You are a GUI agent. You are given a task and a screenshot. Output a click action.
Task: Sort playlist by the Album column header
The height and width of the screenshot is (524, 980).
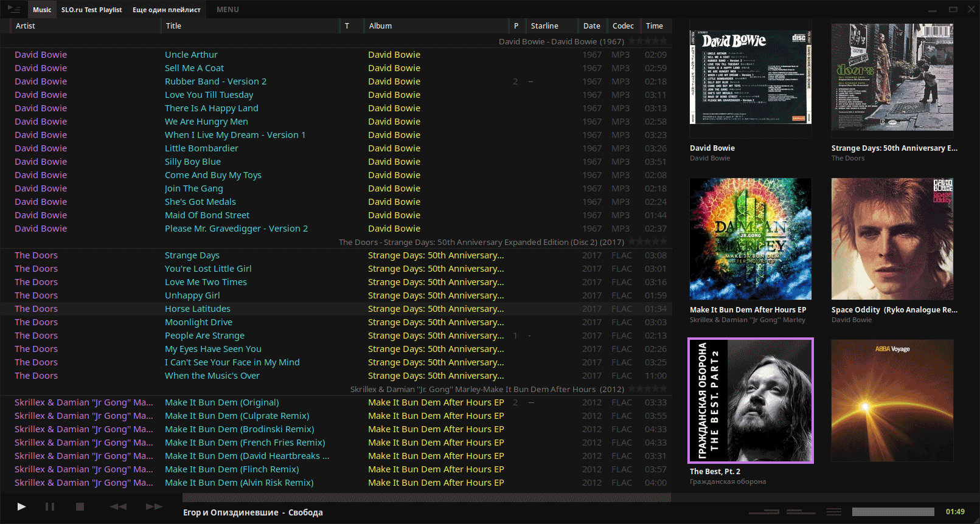[436, 26]
